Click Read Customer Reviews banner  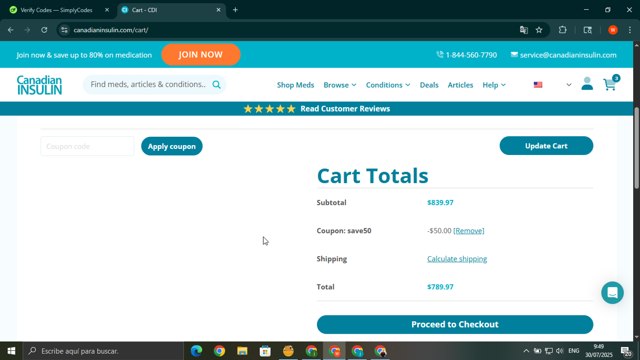pyautogui.click(x=317, y=109)
